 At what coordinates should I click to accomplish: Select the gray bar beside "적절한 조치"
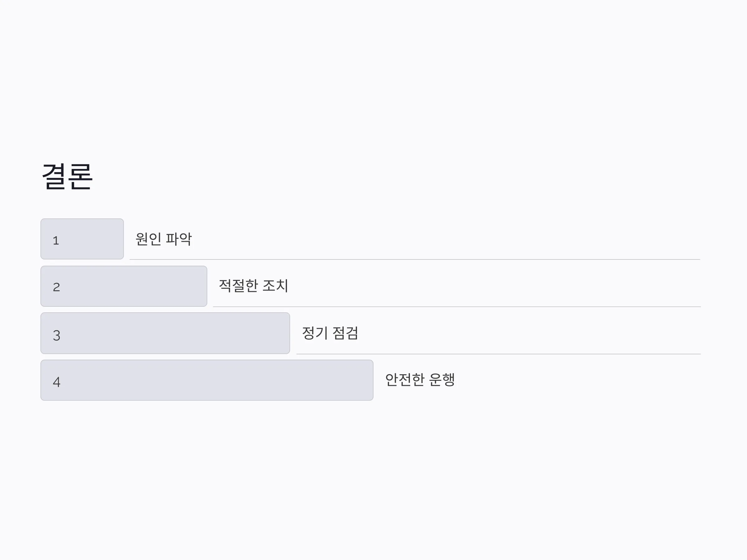pyautogui.click(x=124, y=286)
